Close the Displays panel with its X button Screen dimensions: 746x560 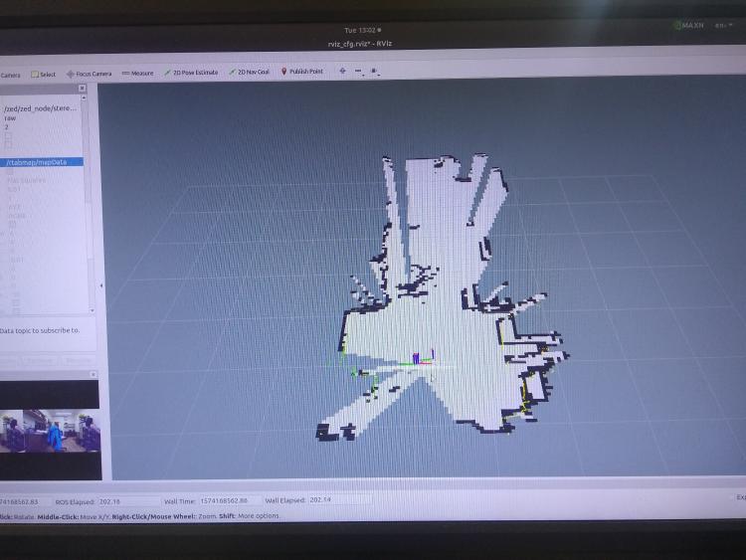83,89
